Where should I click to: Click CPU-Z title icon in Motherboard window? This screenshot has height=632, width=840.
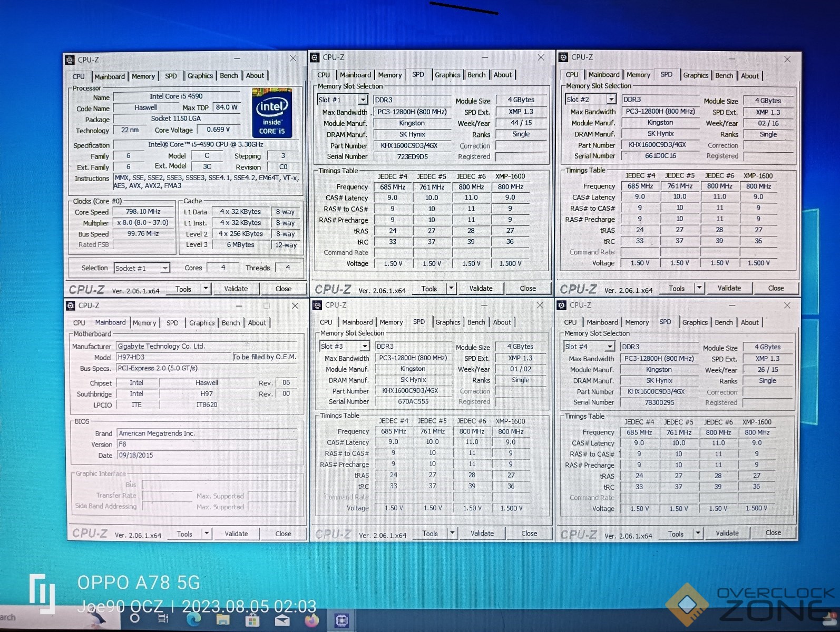pyautogui.click(x=71, y=305)
